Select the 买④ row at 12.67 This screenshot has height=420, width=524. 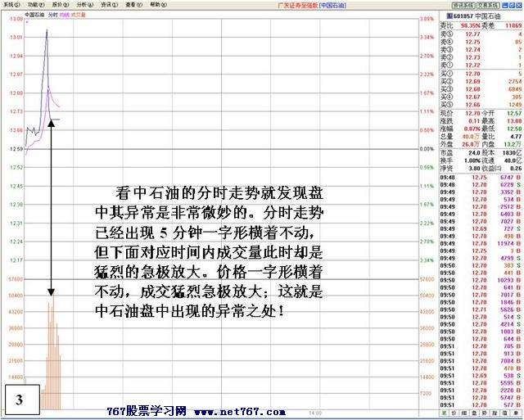pos(481,97)
